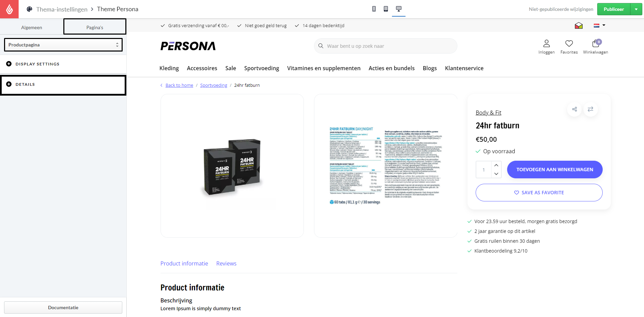644x317 pixels.
Task: Click the Op voorraad stock status
Action: pyautogui.click(x=499, y=151)
